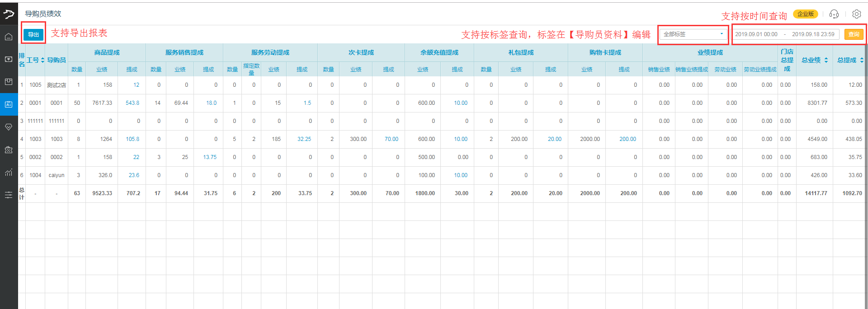Click the app logo at top left

(x=9, y=14)
